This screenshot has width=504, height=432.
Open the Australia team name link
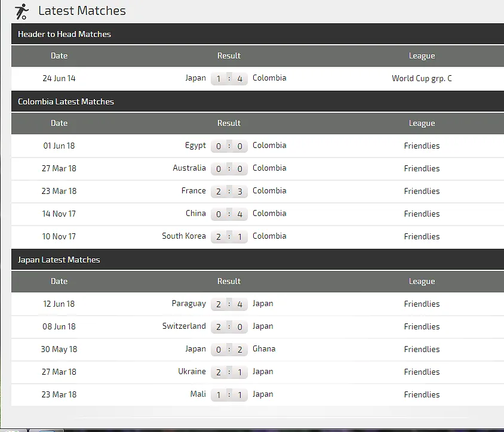(189, 168)
